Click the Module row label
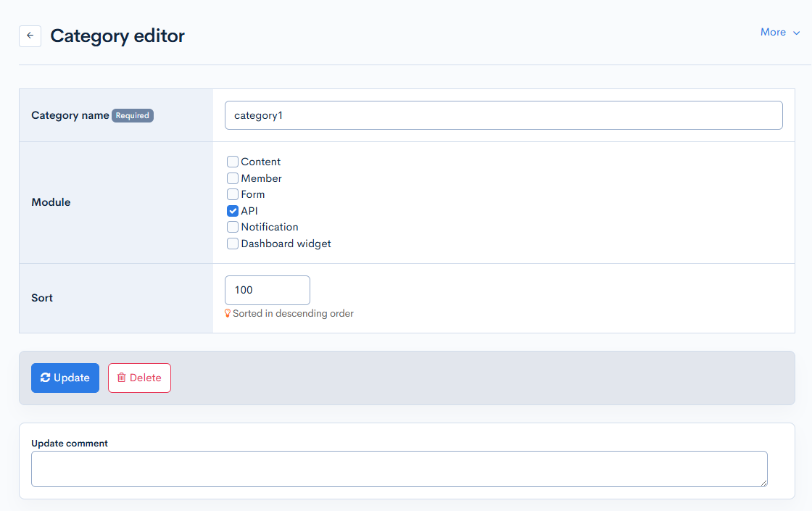Viewport: 812px width, 511px height. click(51, 202)
